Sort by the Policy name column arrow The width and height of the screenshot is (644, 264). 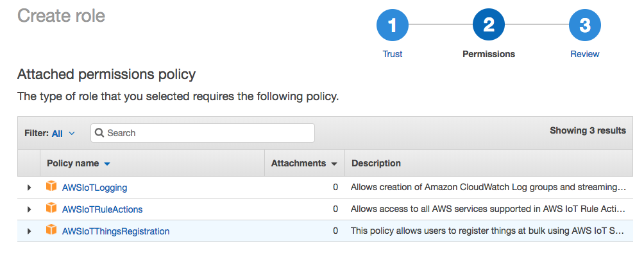coord(107,164)
